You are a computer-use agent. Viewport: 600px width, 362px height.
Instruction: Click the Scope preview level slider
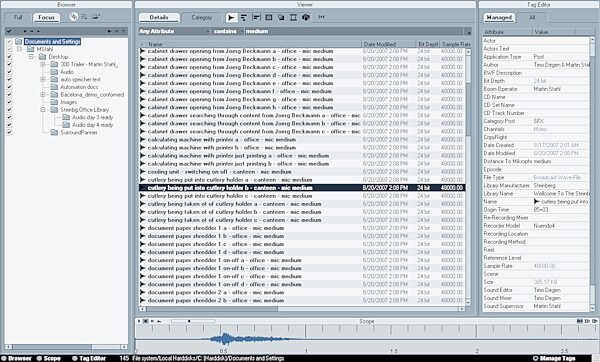pyautogui.click(x=193, y=321)
